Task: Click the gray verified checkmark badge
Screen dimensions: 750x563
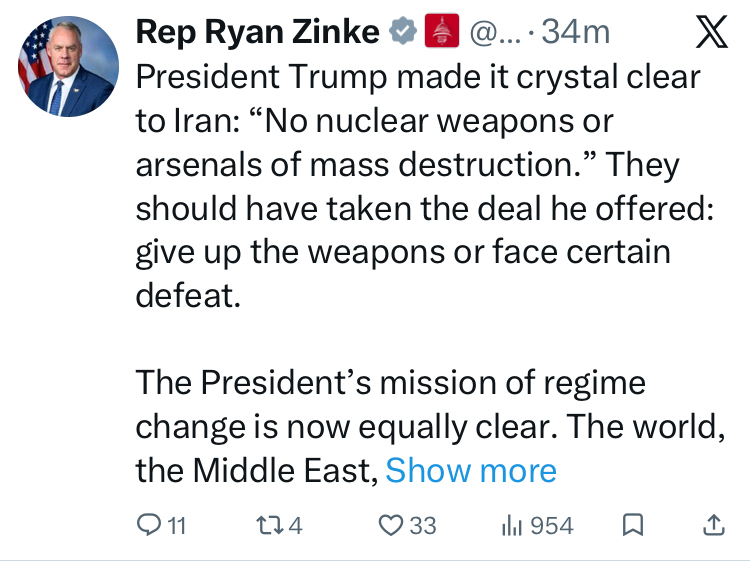Action: click(x=402, y=32)
